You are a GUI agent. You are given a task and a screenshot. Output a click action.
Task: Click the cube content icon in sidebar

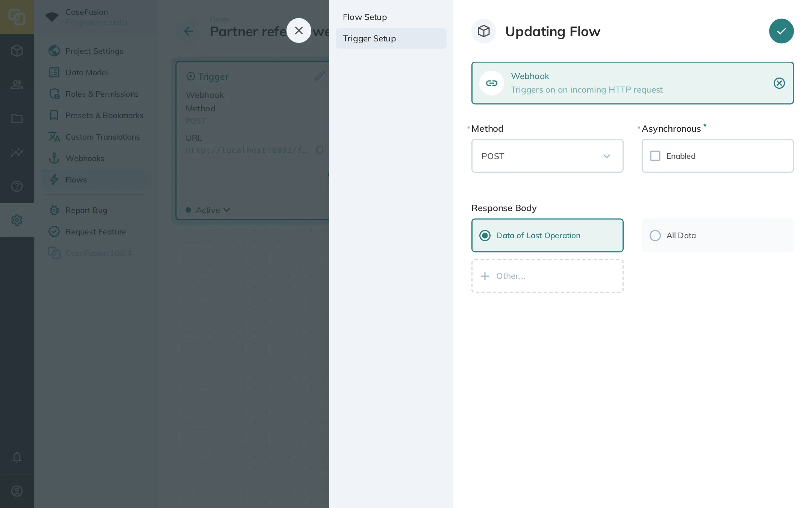coord(17,51)
